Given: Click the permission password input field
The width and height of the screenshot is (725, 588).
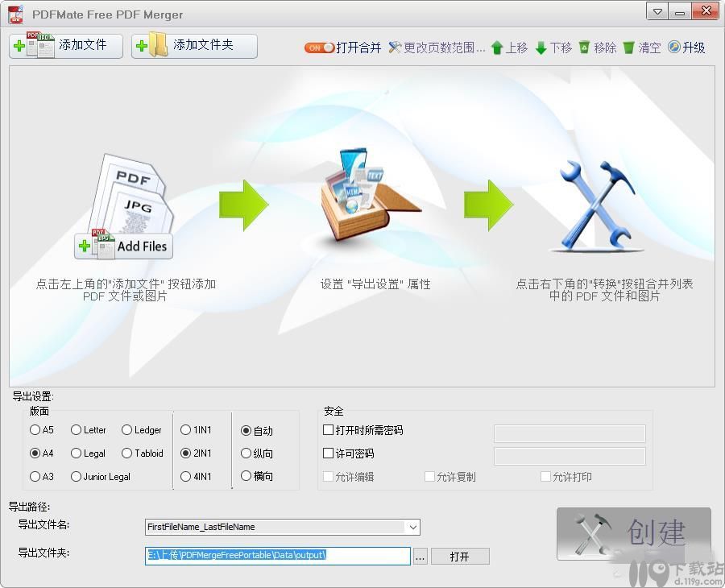Looking at the screenshot, I should 570,456.
